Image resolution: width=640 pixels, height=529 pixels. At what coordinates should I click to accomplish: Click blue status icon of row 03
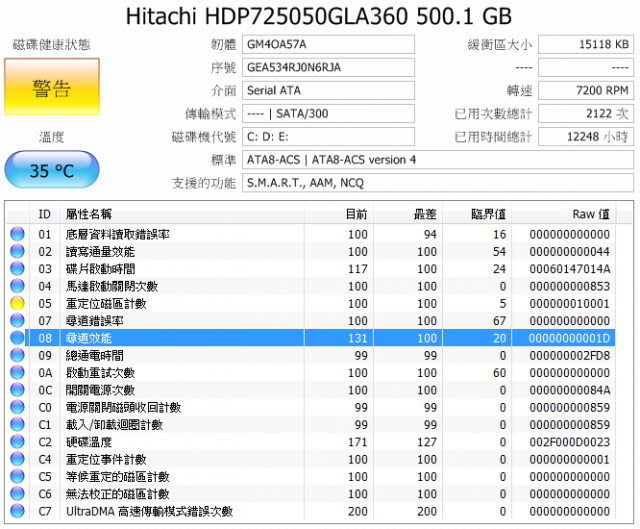point(17,269)
